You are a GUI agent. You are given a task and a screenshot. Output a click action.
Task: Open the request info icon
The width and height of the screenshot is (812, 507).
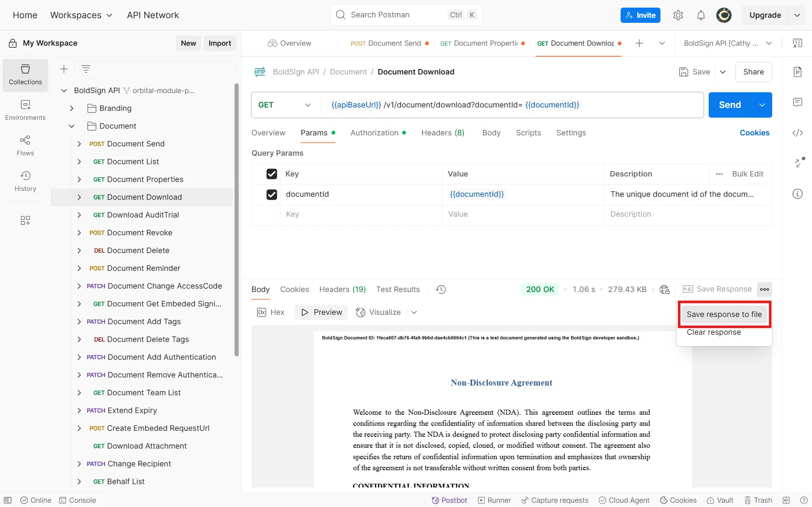798,194
